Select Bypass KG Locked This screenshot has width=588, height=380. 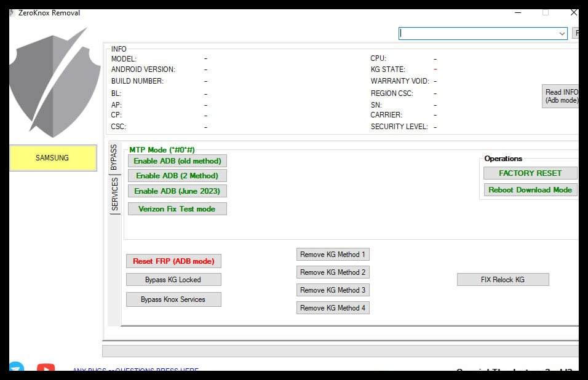click(x=173, y=280)
